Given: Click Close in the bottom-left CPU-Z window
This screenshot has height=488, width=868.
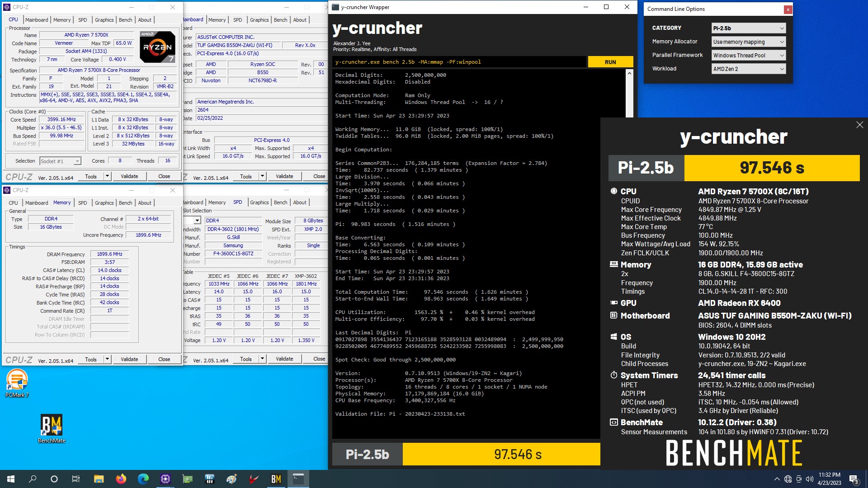Looking at the screenshot, I should pos(164,359).
